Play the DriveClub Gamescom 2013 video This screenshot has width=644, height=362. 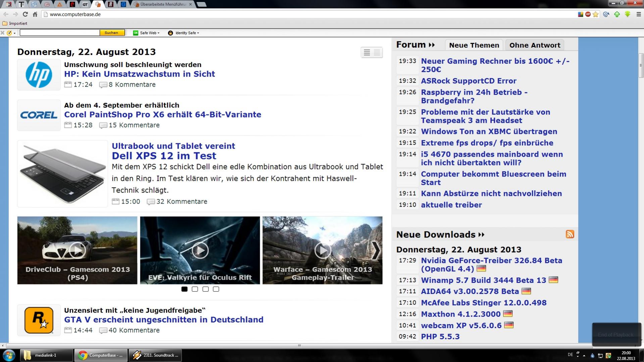point(77,250)
